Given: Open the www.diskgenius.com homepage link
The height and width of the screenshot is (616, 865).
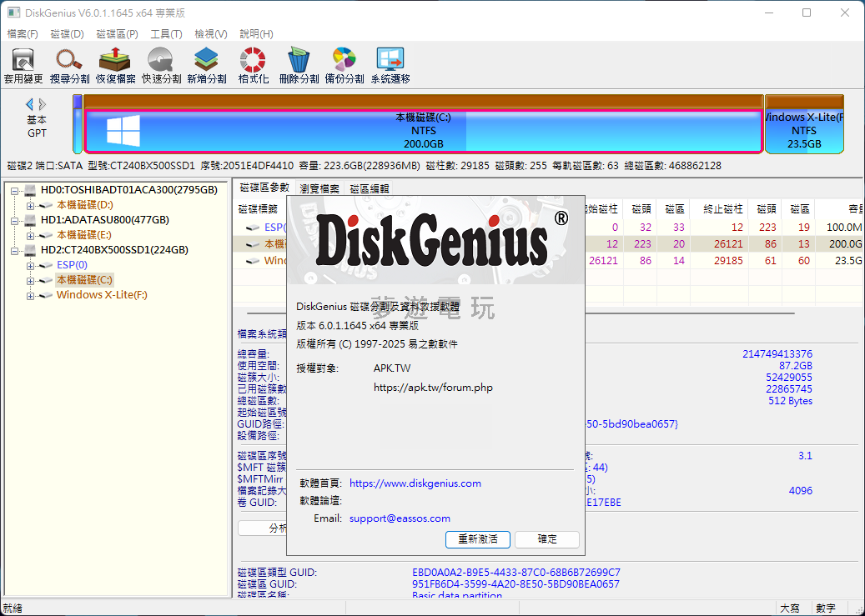Looking at the screenshot, I should [x=415, y=483].
